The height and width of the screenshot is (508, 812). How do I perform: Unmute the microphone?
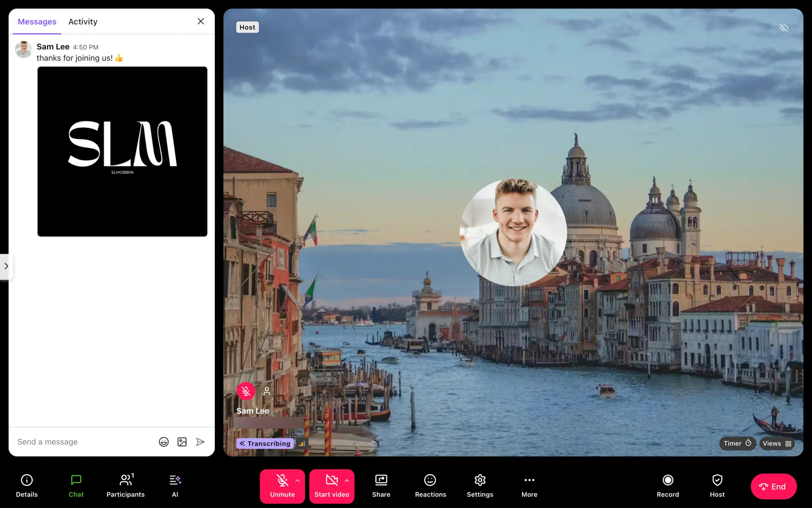(282, 486)
